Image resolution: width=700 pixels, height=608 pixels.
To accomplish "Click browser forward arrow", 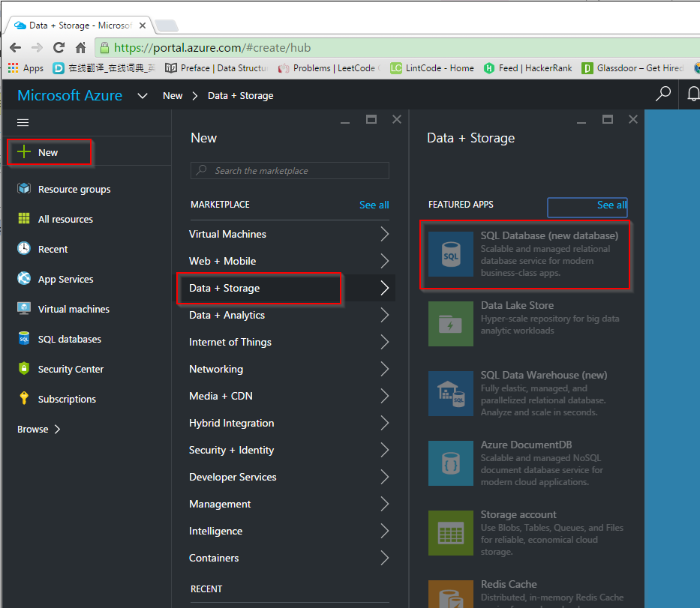I will point(37,47).
